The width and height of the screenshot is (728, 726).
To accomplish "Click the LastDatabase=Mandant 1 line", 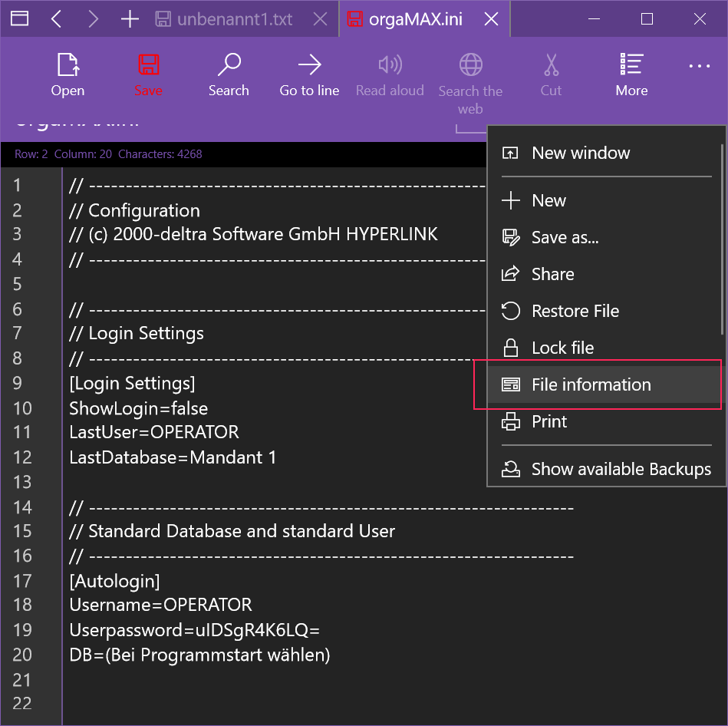I will click(x=173, y=457).
